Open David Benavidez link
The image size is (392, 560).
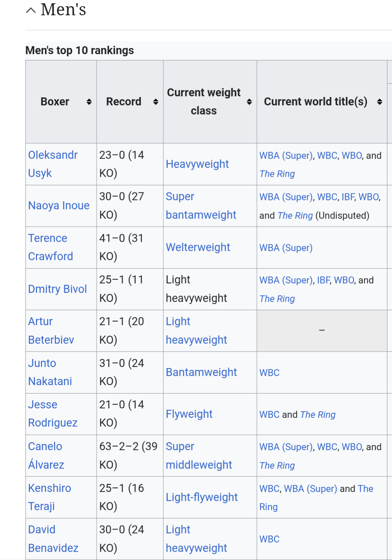coord(53,539)
